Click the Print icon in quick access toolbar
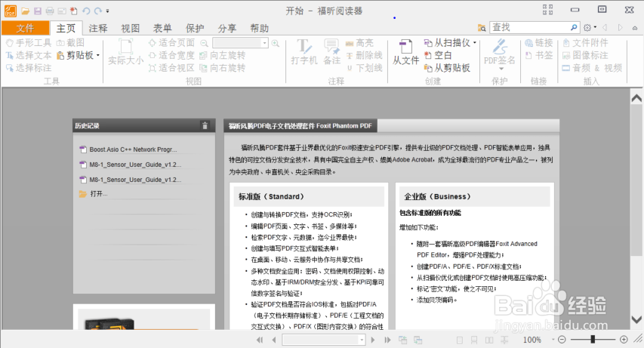644x348 pixels. pos(50,11)
